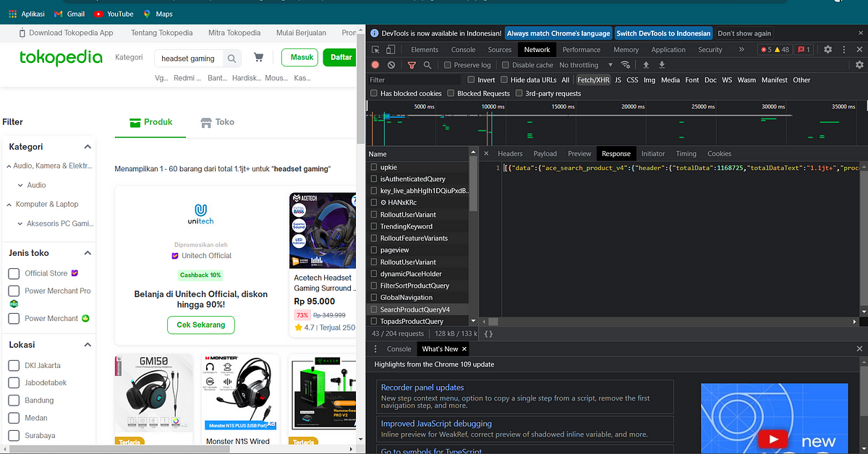Check the 3rd-party requests checkbox
This screenshot has height=454, width=868.
pyautogui.click(x=519, y=93)
